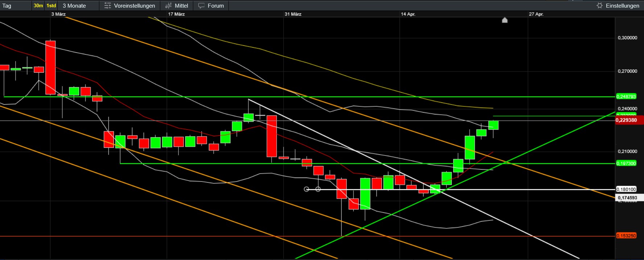The image size is (644, 260).
Task: Select the 0,197300 green level label
Action: point(626,163)
